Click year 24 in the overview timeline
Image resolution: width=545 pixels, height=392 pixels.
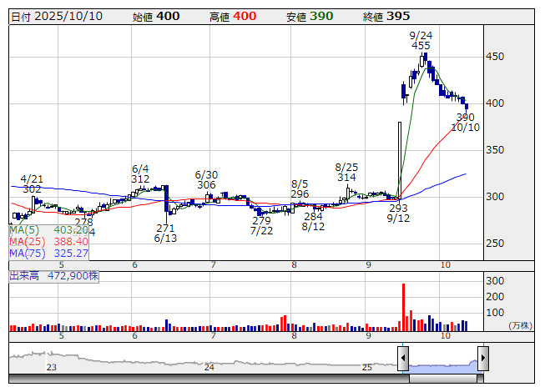tap(209, 367)
